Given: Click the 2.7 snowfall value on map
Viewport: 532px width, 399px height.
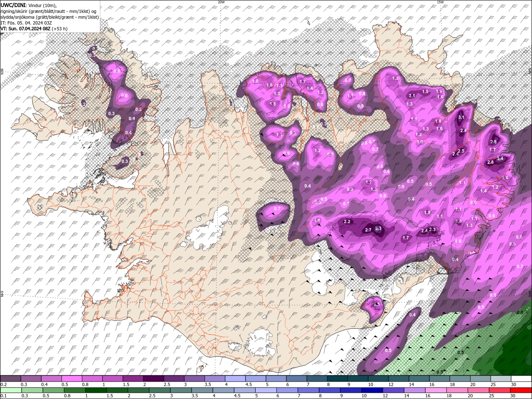Looking at the screenshot, I should point(368,230).
